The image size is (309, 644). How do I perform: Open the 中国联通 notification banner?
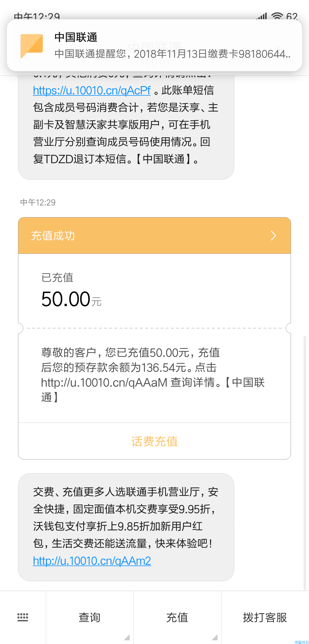154,45
